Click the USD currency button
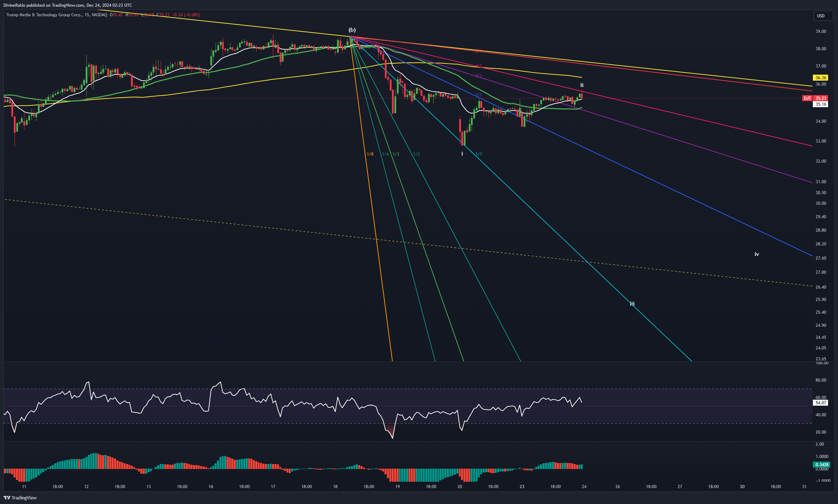 click(823, 16)
